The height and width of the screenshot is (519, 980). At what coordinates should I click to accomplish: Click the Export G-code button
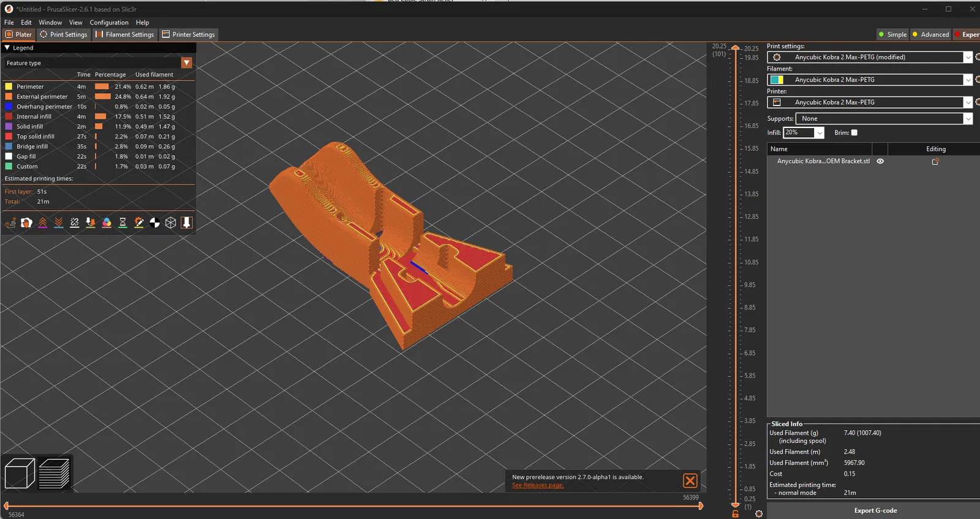click(x=875, y=511)
